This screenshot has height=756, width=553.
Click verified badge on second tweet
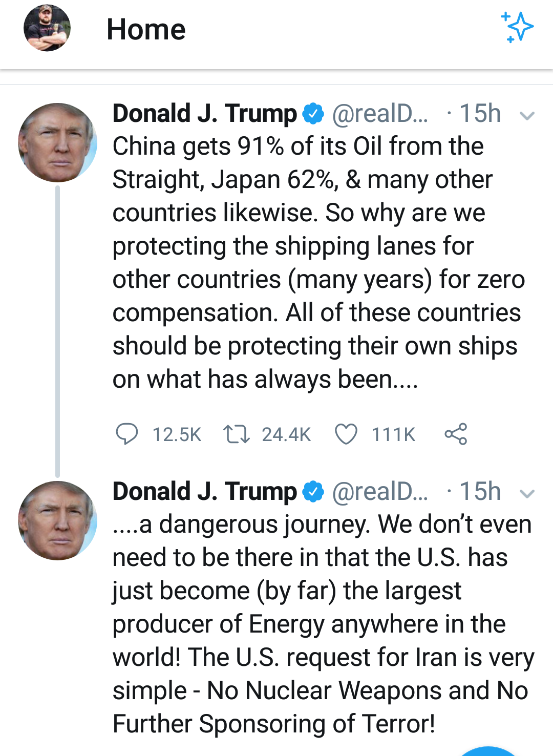pyautogui.click(x=313, y=491)
